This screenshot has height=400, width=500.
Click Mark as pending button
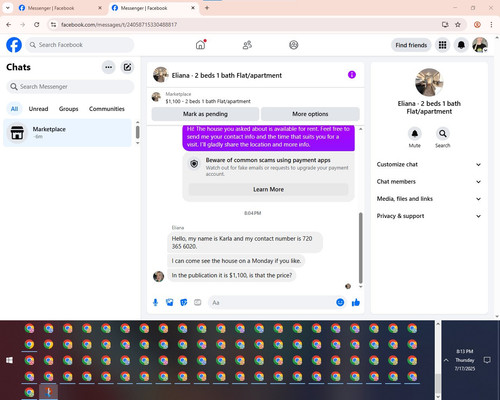pos(205,114)
